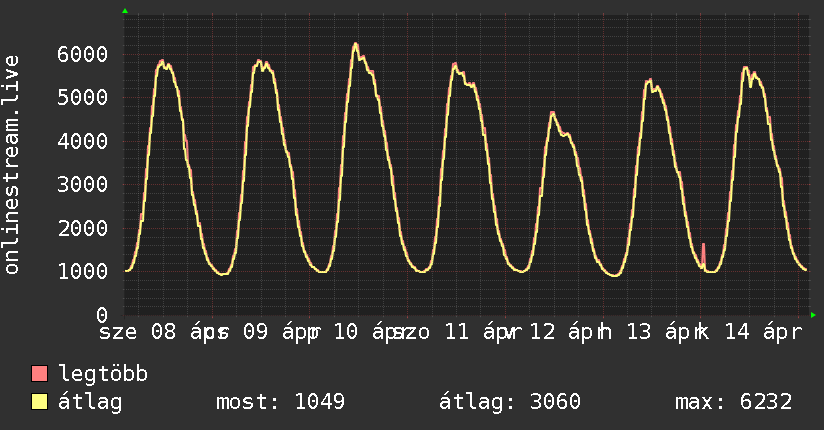Select the átlag legend label beside yellow swatch
Image resolution: width=824 pixels, height=430 pixels.
(x=91, y=402)
